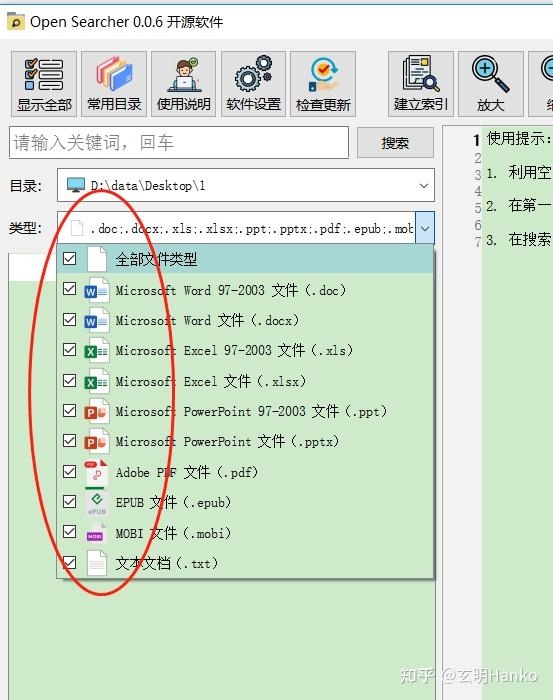The image size is (553, 700).
Task: Select MOBI 文件 (.mobi) entry
Action: tap(245, 533)
